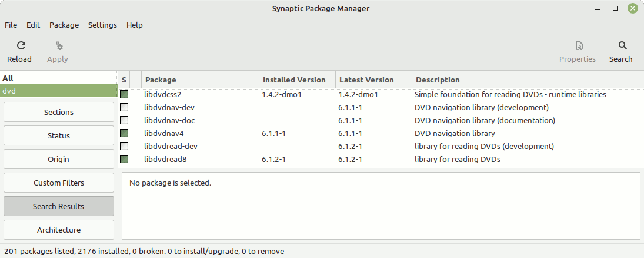Open the File menu
This screenshot has height=258, width=644.
pyautogui.click(x=11, y=25)
